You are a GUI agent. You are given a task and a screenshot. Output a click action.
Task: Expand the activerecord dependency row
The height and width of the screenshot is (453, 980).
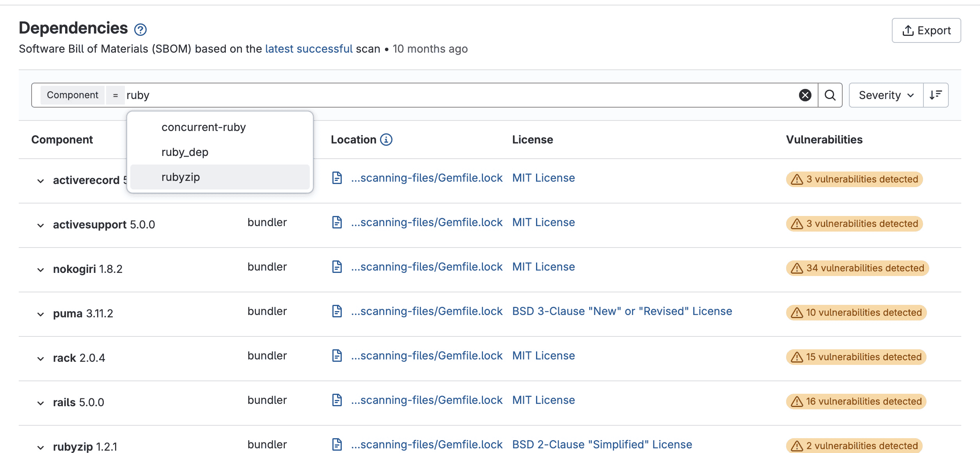coord(41,180)
